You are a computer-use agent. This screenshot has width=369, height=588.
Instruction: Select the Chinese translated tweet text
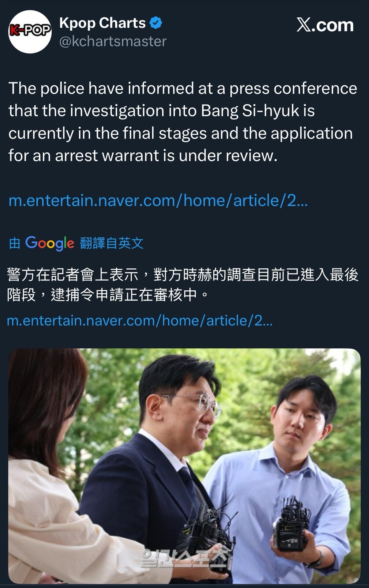point(183,285)
